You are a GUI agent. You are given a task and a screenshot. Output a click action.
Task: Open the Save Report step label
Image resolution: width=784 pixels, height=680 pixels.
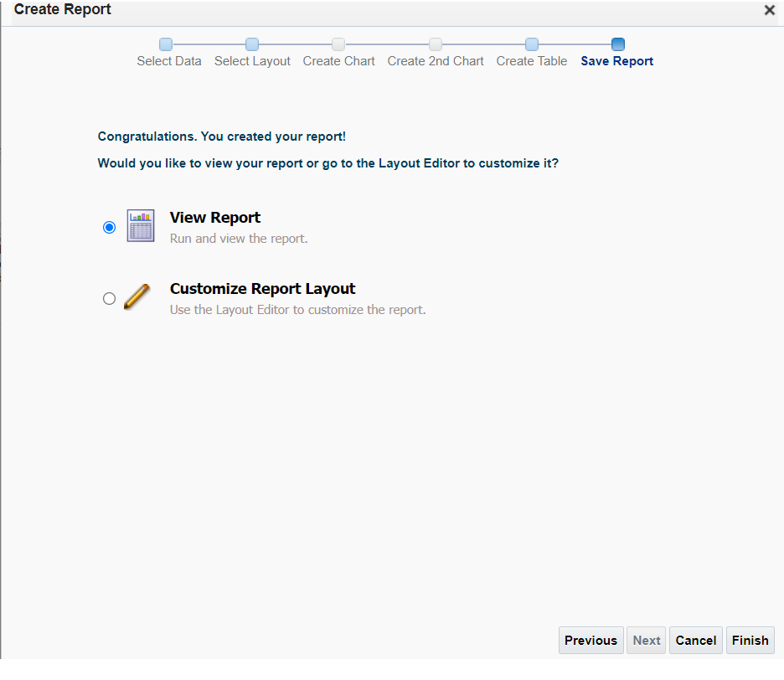[x=616, y=60]
